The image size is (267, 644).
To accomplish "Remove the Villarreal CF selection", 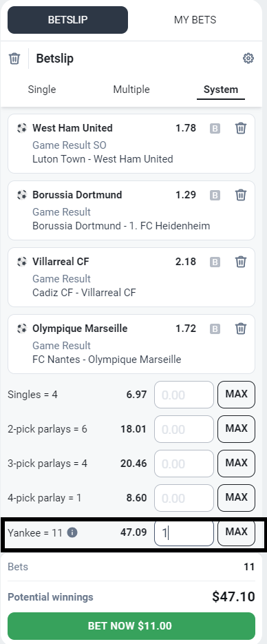I will pyautogui.click(x=241, y=262).
